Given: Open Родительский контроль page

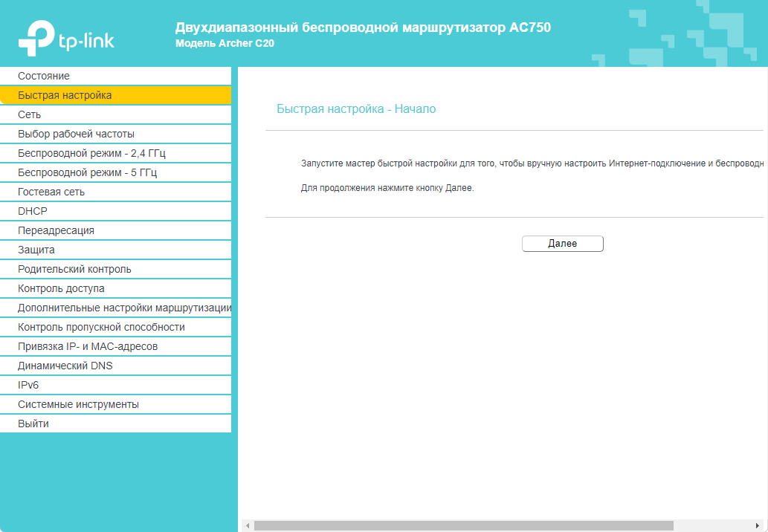Looking at the screenshot, I should pos(74,269).
